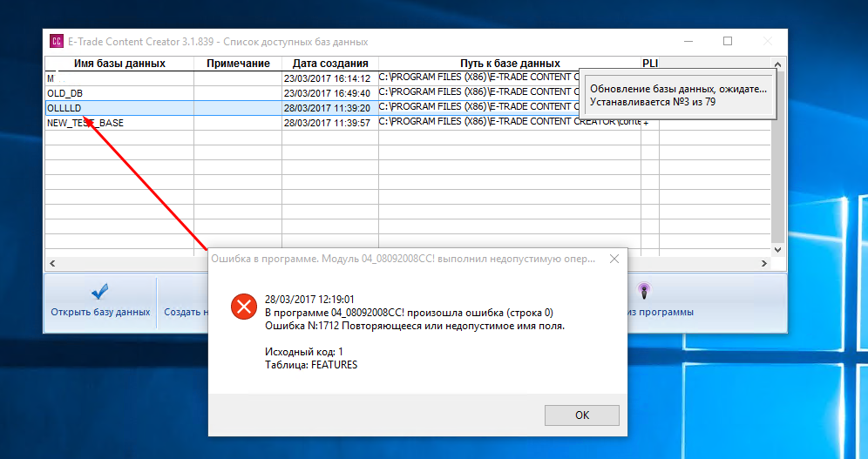Click vertical scrollbar down arrow
Screen dimensions: 868x459
click(x=777, y=249)
